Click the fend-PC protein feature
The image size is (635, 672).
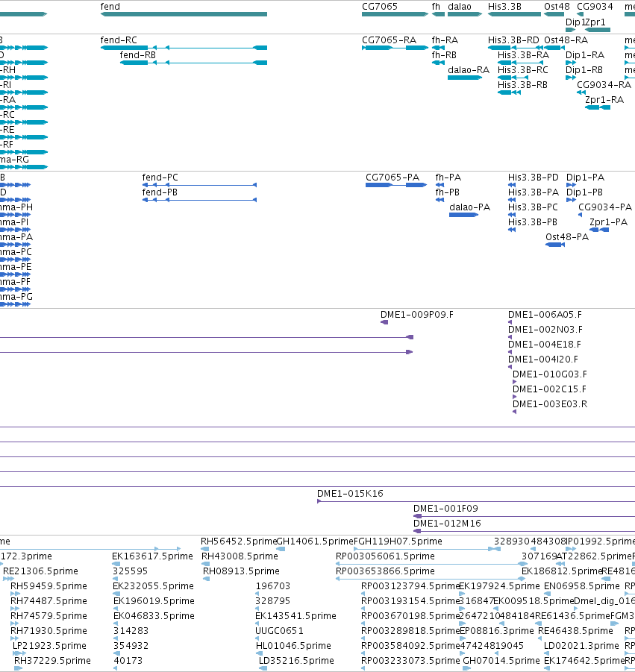pyautogui.click(x=199, y=185)
